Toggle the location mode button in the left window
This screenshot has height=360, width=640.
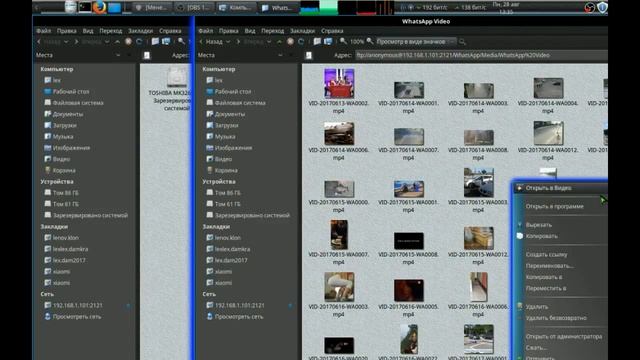coord(147,56)
